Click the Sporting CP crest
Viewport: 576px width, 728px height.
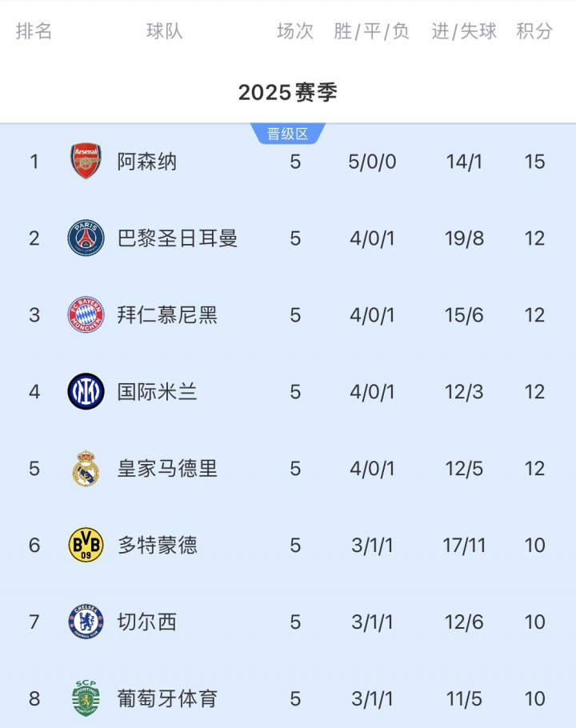click(86, 698)
